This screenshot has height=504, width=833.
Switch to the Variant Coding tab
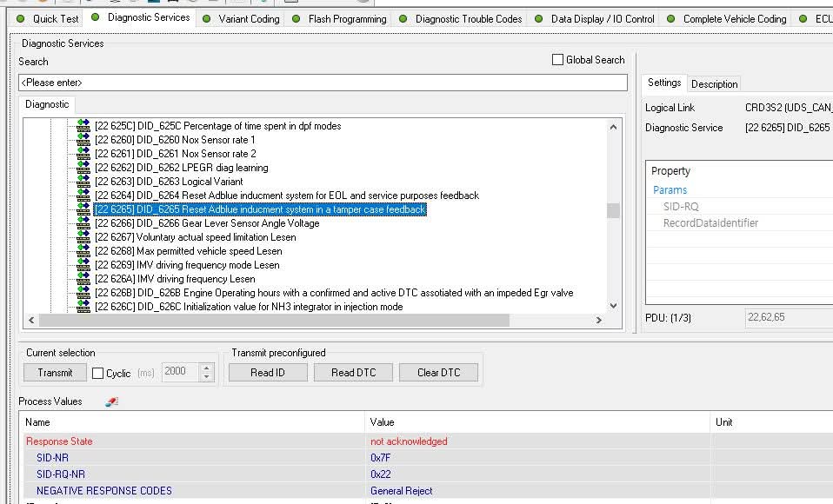[249, 19]
